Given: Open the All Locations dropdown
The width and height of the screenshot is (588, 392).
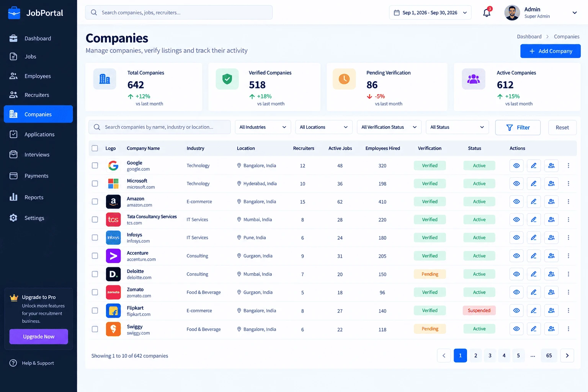Looking at the screenshot, I should (x=324, y=127).
